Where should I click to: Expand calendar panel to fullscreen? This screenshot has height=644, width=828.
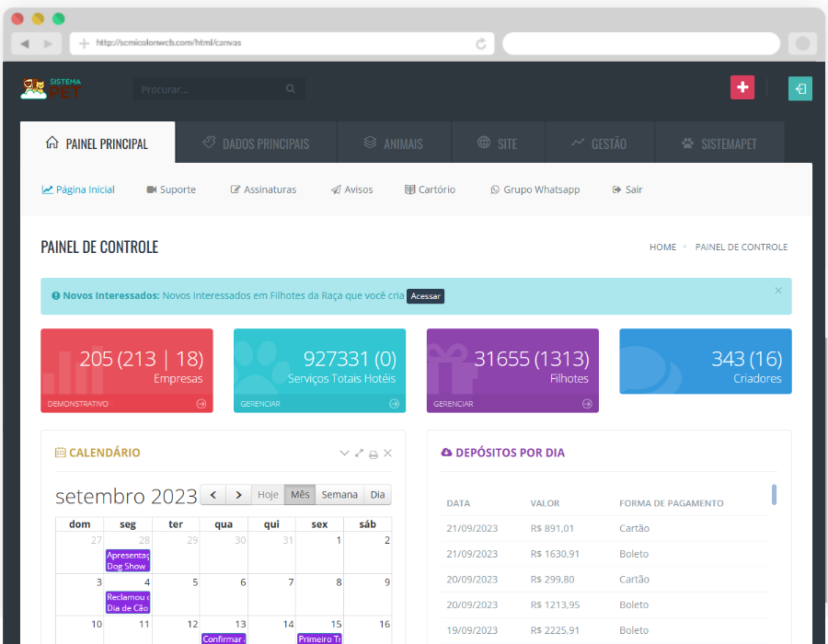coord(359,454)
